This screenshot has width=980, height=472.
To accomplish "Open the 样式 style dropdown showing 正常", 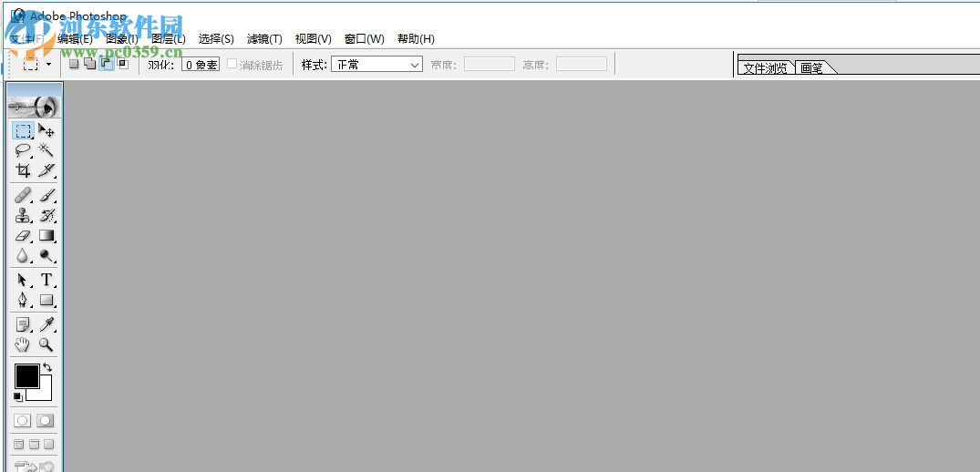I will 377,65.
